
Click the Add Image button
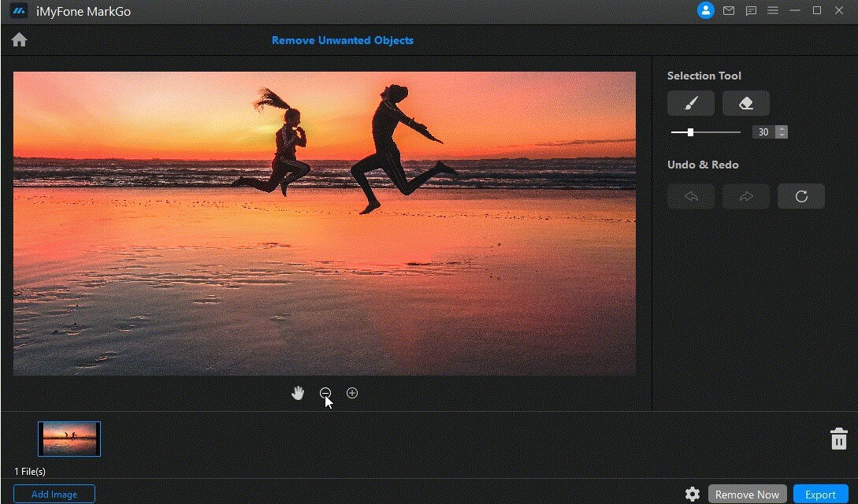click(x=54, y=495)
